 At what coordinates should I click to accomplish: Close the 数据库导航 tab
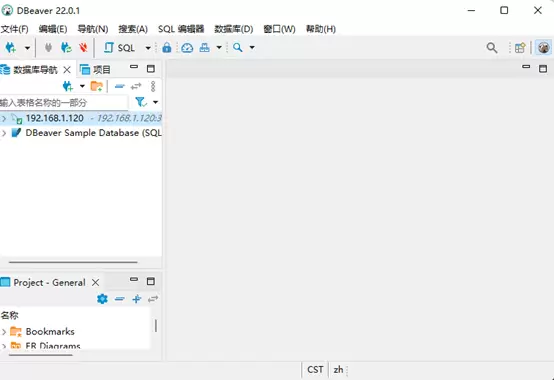[67, 70]
